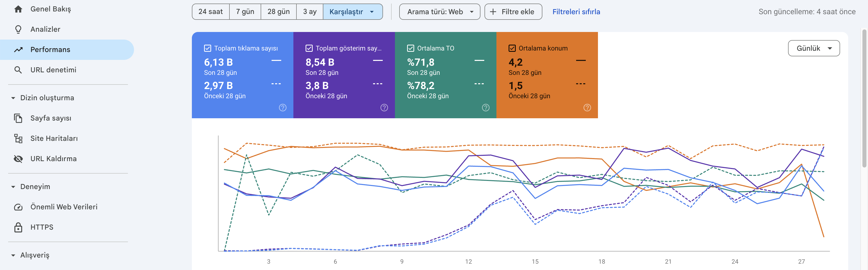This screenshot has height=270, width=868.
Task: Toggle the Toplam gösterim sayısı checkbox
Action: point(309,48)
